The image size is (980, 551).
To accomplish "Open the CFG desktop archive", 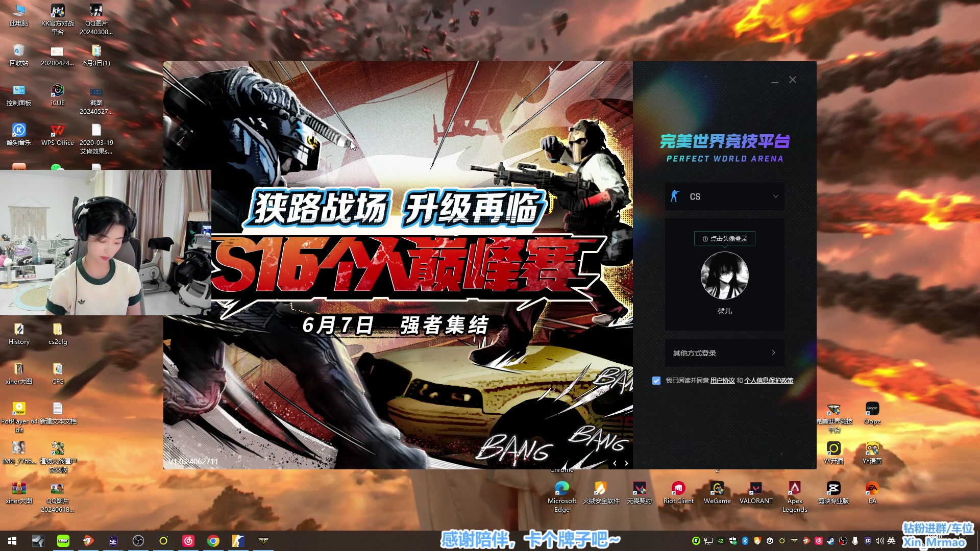I will point(58,373).
